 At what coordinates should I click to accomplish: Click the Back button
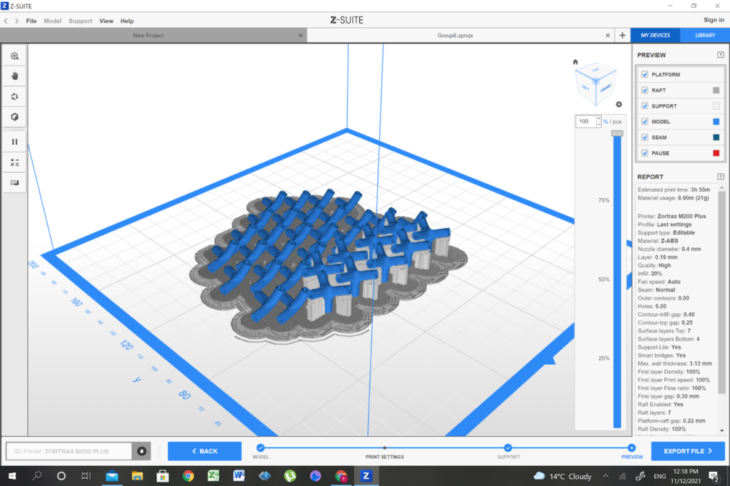pos(204,451)
